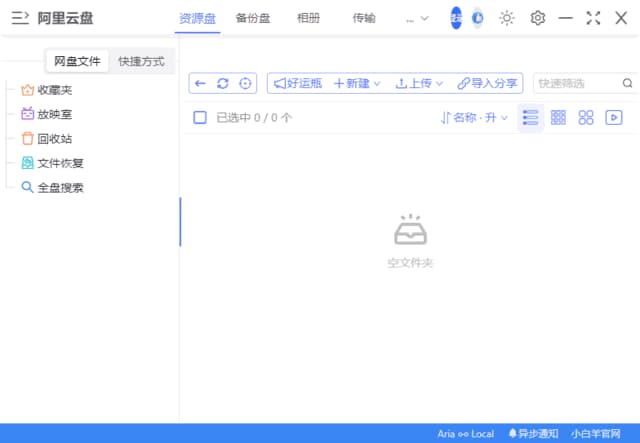Click the back arrow icon in toolbar
Image resolution: width=640 pixels, height=443 pixels.
click(201, 84)
